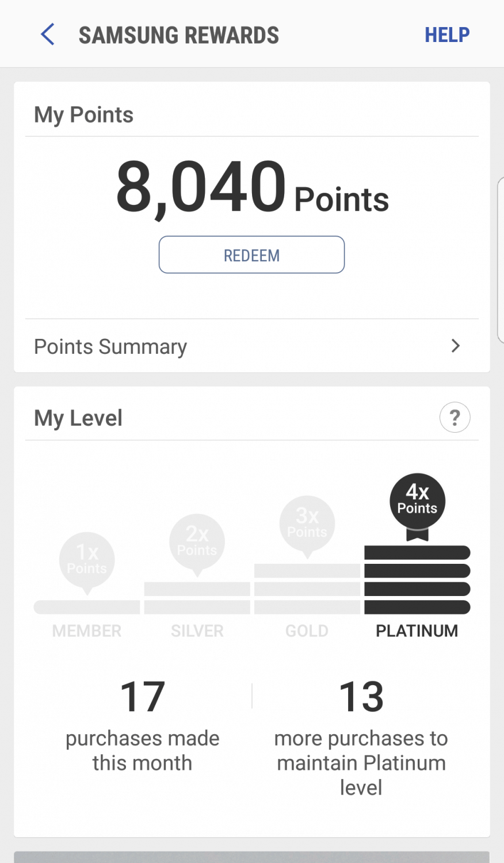Tap the edge panel handle
Screen dimensions: 504x863
coord(501,260)
